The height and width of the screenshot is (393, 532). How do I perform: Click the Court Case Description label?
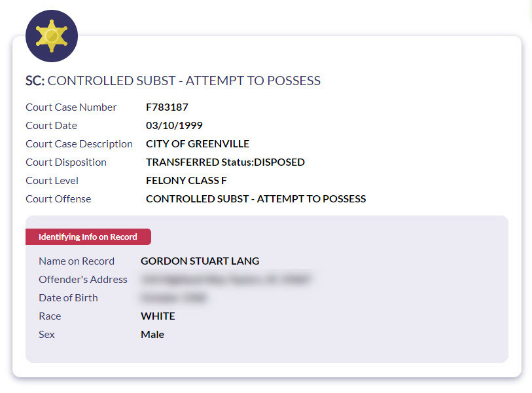(79, 144)
